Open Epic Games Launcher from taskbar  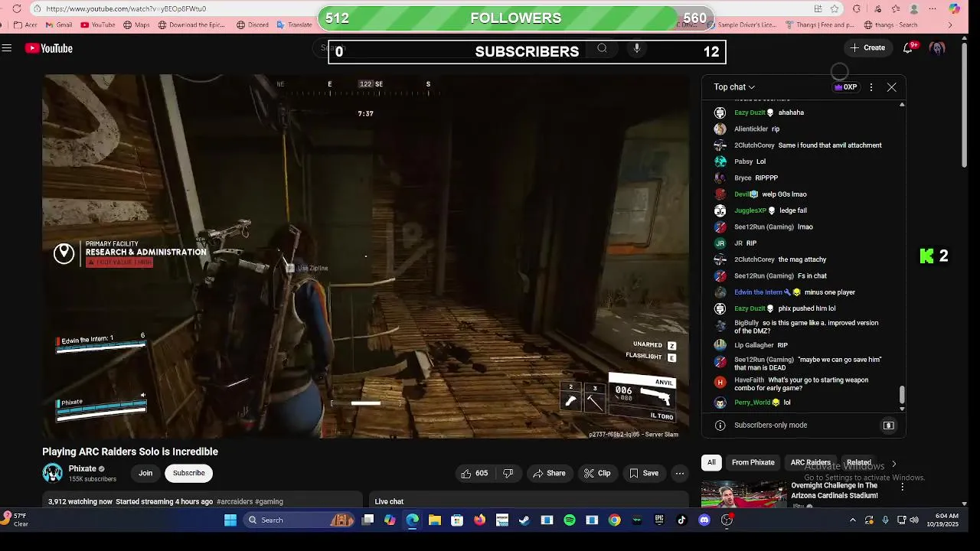659,520
